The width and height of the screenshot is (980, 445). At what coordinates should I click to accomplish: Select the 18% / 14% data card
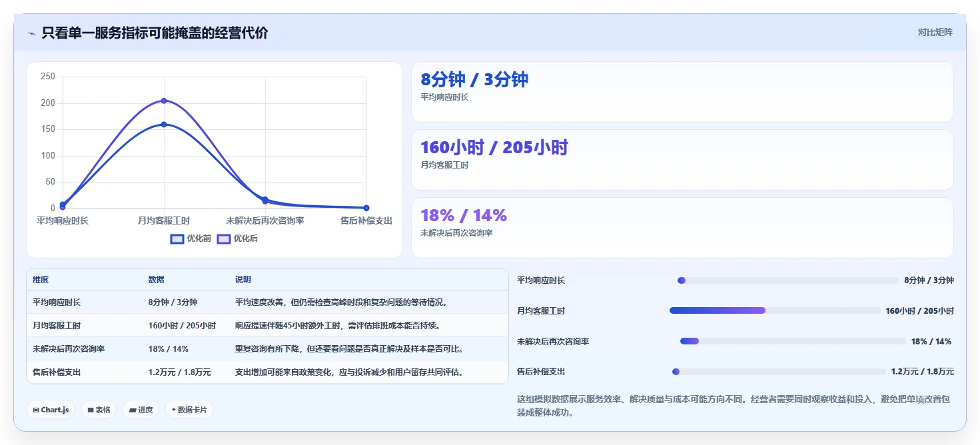[x=682, y=228]
